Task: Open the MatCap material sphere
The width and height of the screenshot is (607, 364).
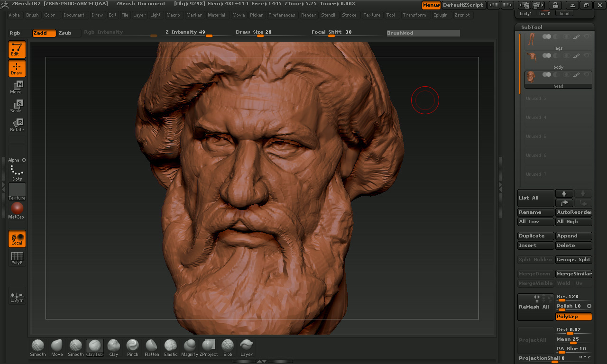Action: [17, 210]
